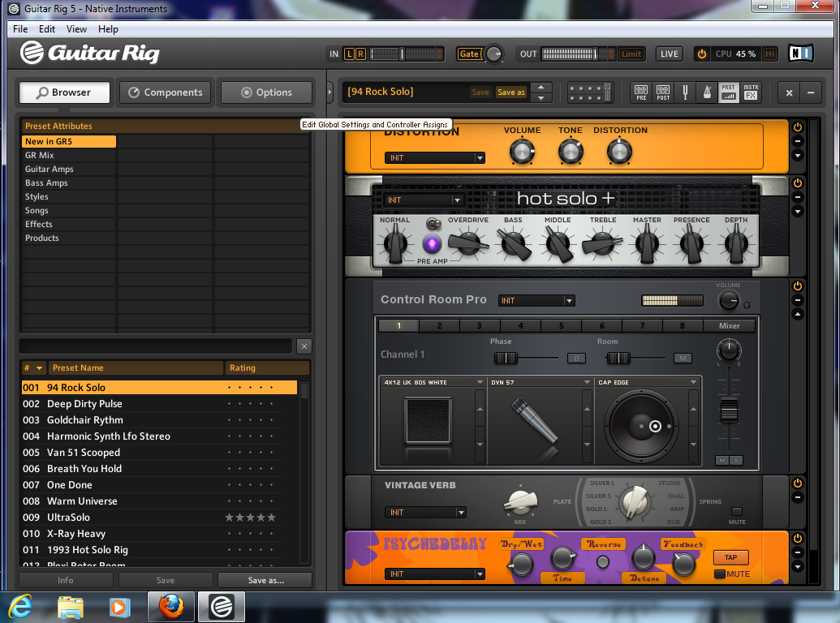The image size is (840, 623).
Task: Open the PRE tape deck tool
Action: (640, 92)
